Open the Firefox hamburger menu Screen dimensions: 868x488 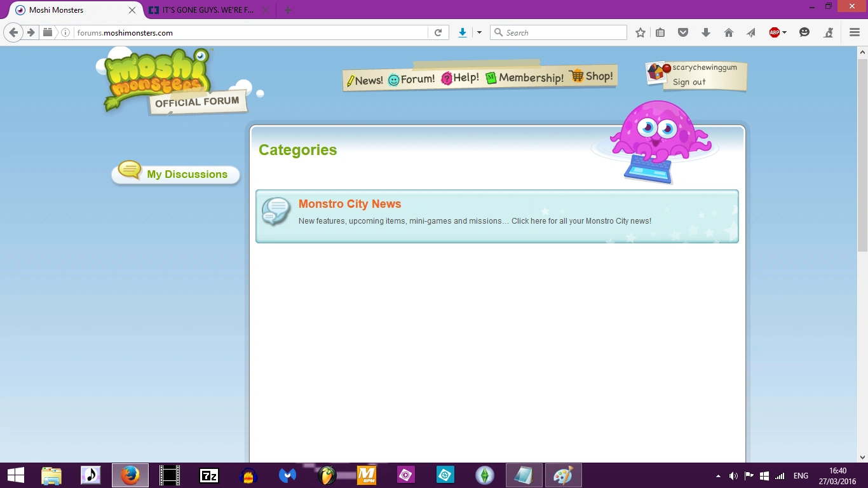pos(855,32)
